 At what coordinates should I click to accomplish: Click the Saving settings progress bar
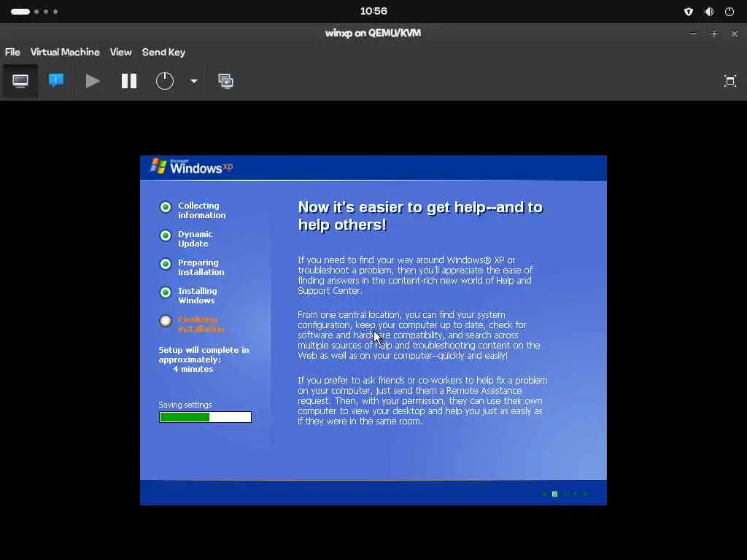tap(205, 417)
